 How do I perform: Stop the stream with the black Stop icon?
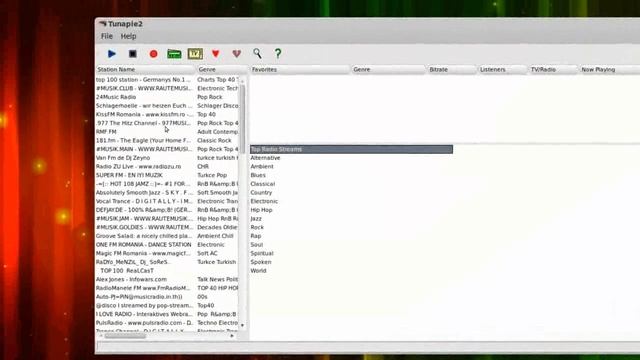[x=133, y=53]
